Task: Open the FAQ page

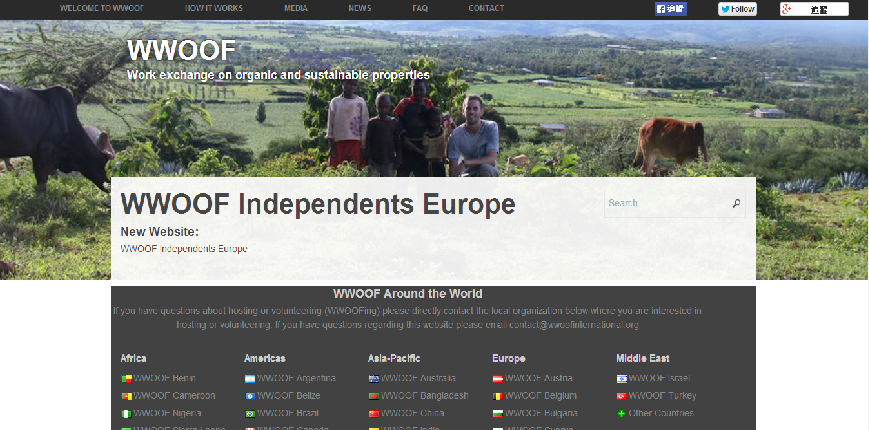Action: [420, 8]
